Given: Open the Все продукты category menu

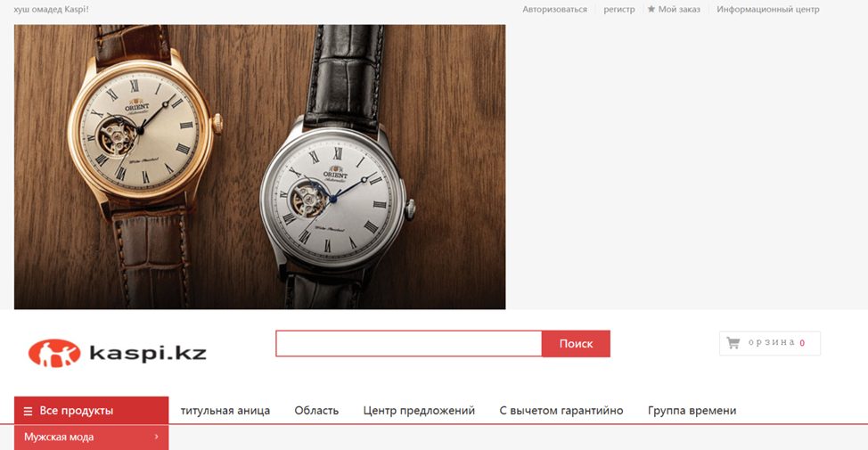Looking at the screenshot, I should 91,410.
